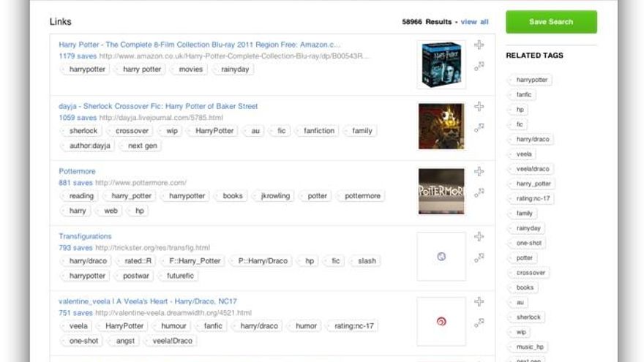Select the angst tag under valentine_veela

tap(123, 341)
